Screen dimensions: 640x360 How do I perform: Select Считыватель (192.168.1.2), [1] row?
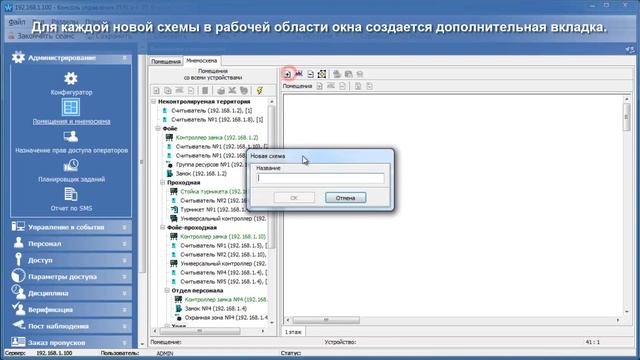tap(211, 110)
